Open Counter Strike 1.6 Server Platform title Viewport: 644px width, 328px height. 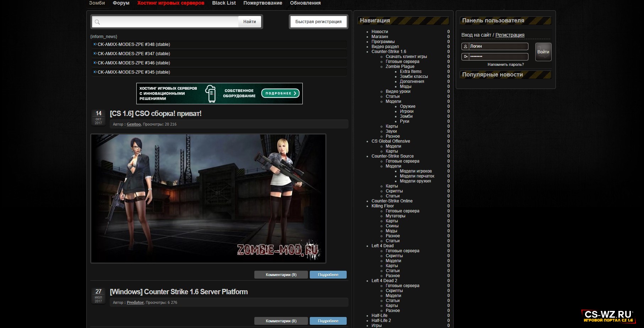point(179,292)
